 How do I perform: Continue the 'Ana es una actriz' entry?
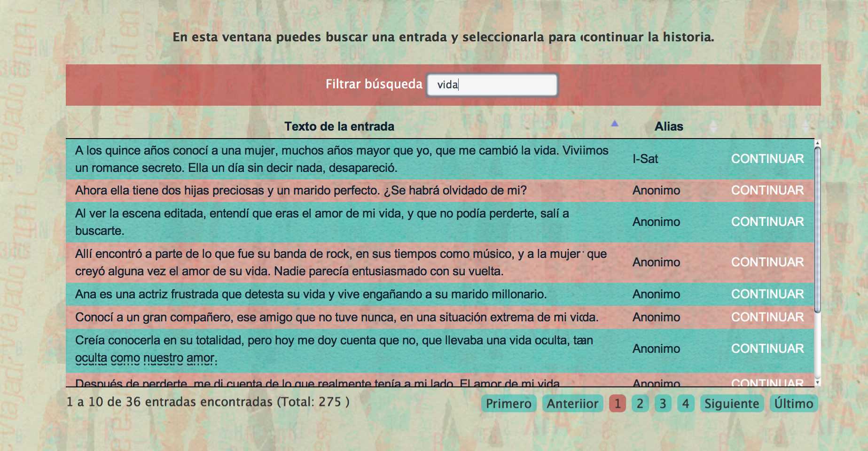(x=767, y=294)
